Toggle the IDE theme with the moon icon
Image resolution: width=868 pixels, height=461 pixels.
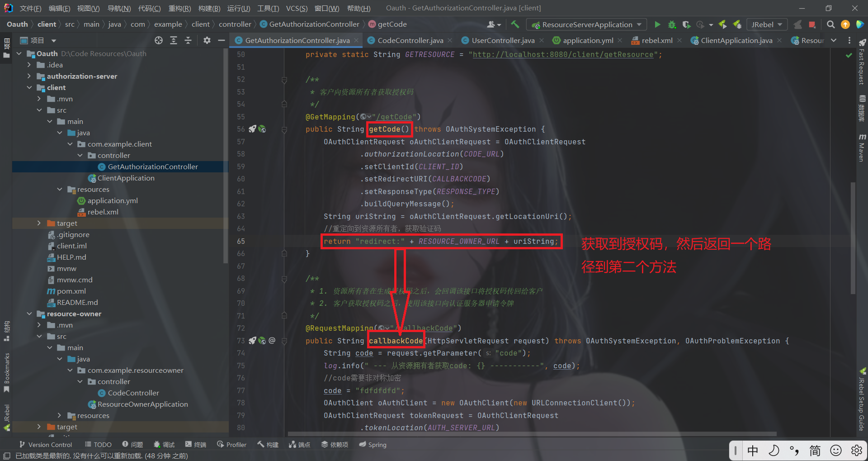774,451
